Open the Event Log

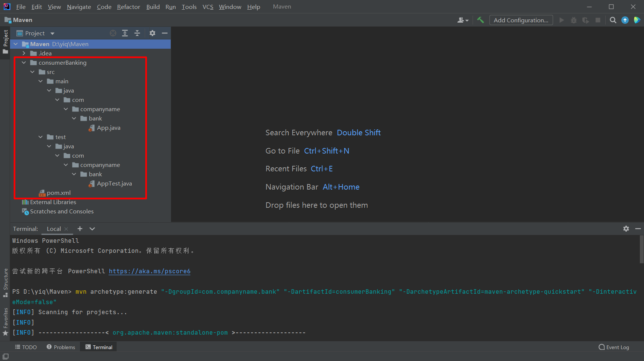[614, 347]
